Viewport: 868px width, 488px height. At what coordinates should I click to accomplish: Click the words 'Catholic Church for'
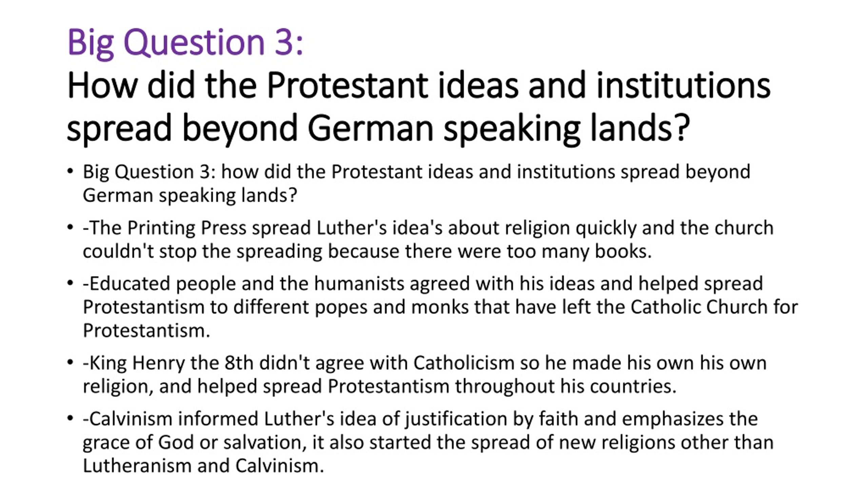click(714, 307)
